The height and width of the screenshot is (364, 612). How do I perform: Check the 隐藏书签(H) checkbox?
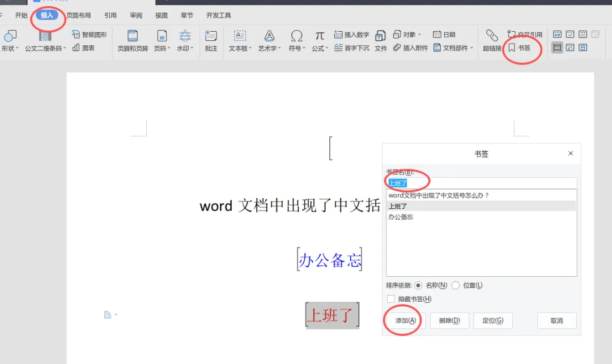(390, 299)
